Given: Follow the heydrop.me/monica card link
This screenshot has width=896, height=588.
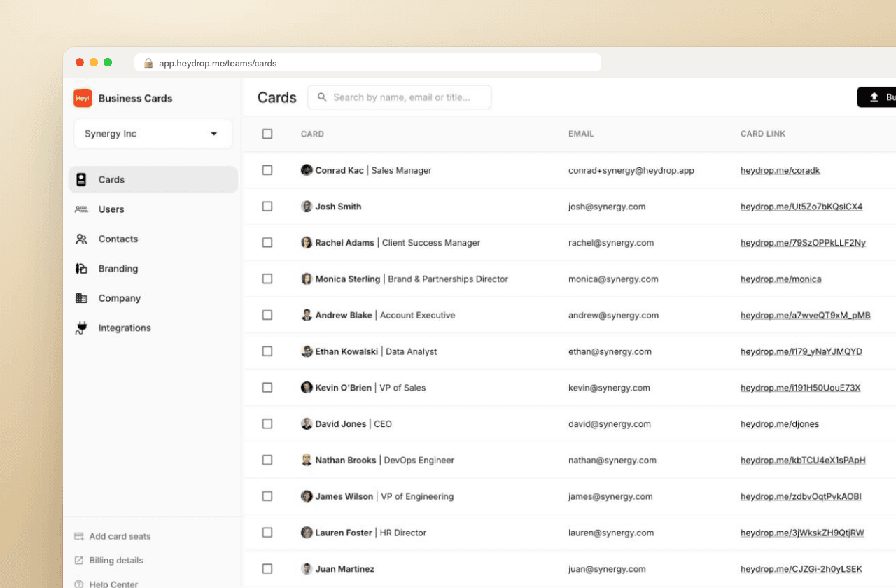Looking at the screenshot, I should 781,279.
